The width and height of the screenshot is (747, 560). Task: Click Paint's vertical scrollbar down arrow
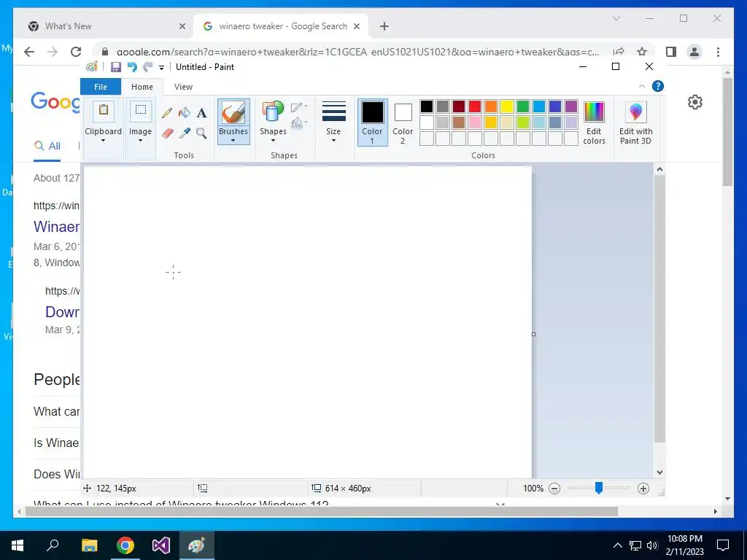tap(659, 472)
